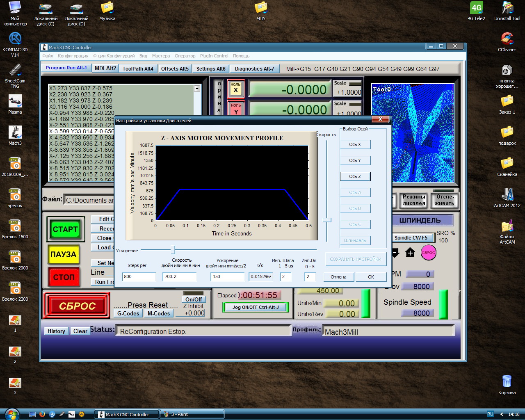The width and height of the screenshot is (525, 420).
Task: Click the Clear status button
Action: tap(80, 331)
